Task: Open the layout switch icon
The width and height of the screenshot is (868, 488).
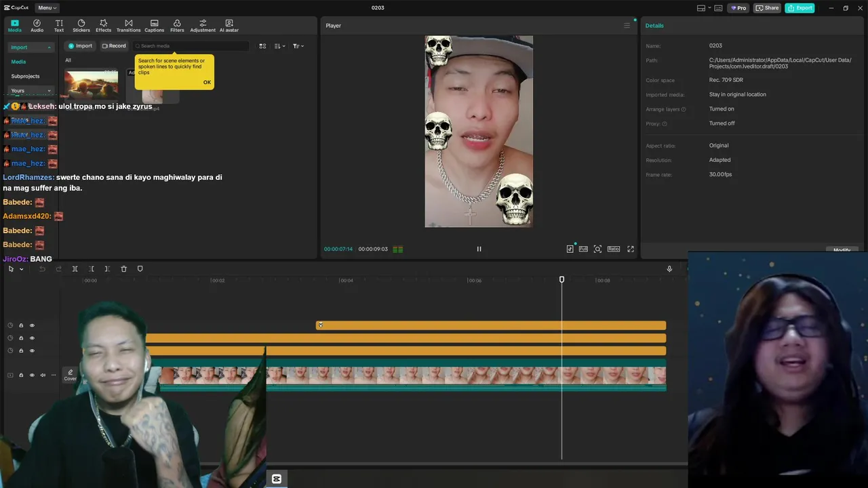Action: coord(701,8)
